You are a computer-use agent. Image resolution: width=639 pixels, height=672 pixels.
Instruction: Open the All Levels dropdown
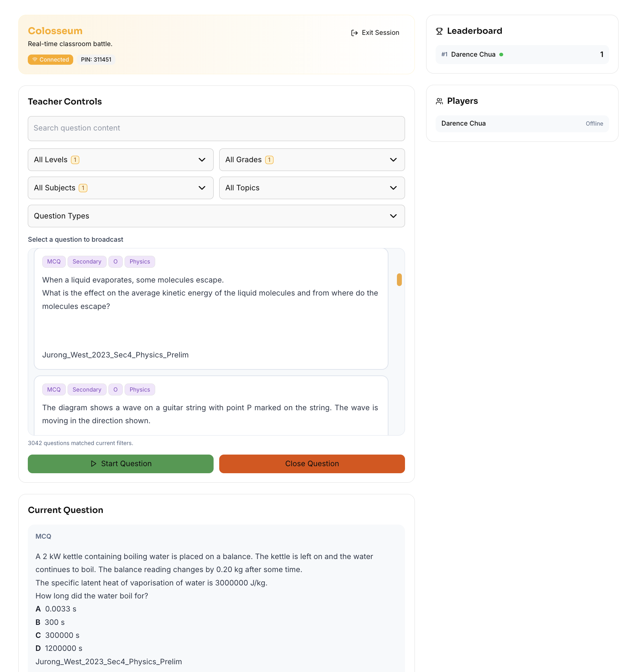[121, 160]
